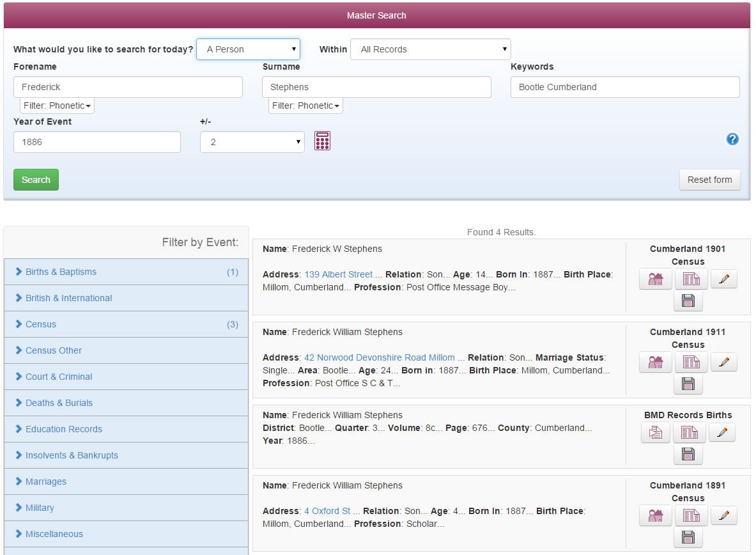Viewport: 756px width, 555px height.
Task: Click the green Search button
Action: pyautogui.click(x=36, y=180)
